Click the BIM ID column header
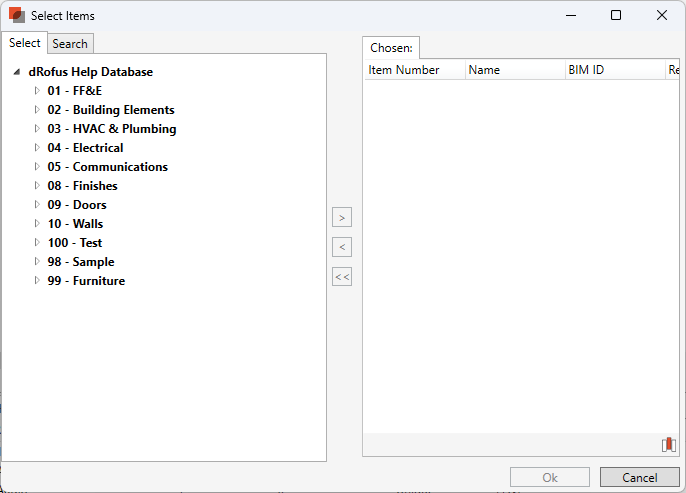This screenshot has height=493, width=686. click(586, 70)
